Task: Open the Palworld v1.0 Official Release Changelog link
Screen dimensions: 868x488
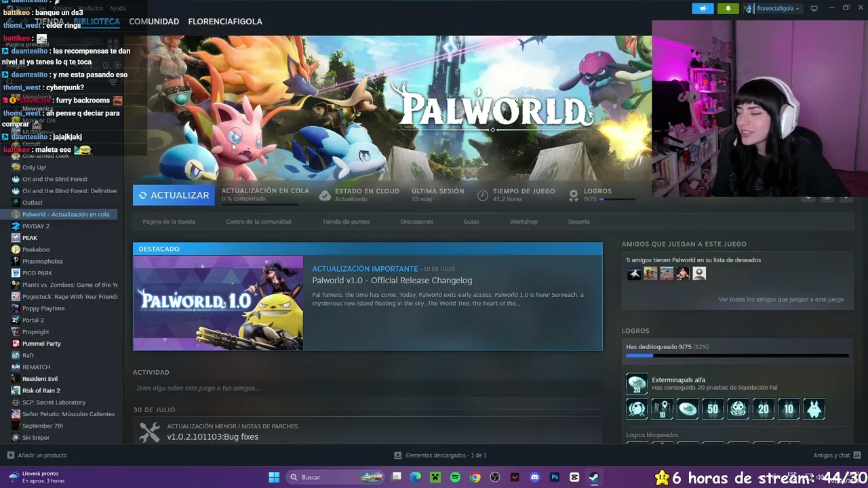Action: click(x=392, y=281)
